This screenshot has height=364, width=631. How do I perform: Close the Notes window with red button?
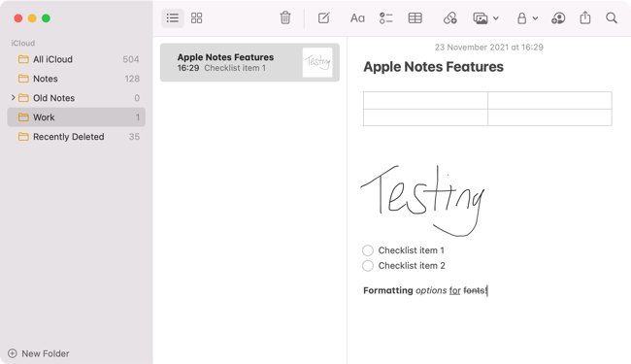coord(18,18)
